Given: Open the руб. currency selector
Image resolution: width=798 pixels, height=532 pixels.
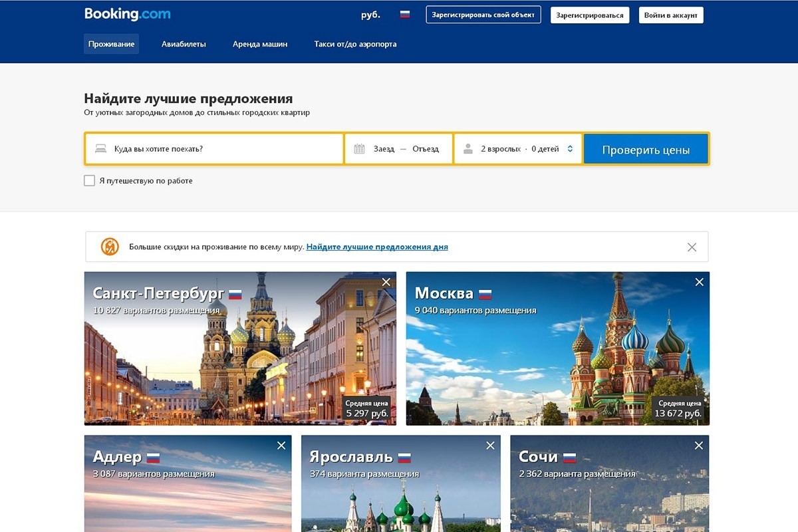Looking at the screenshot, I should [x=370, y=15].
